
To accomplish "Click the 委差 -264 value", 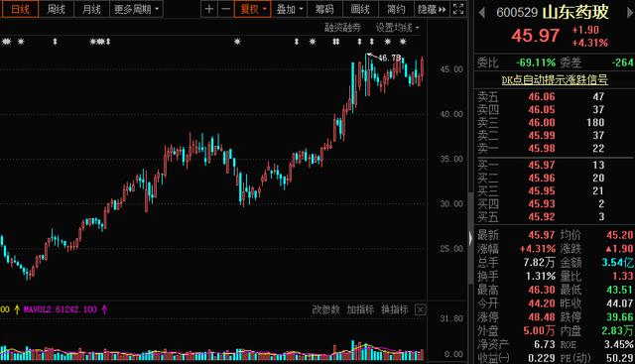I will click(x=623, y=62).
